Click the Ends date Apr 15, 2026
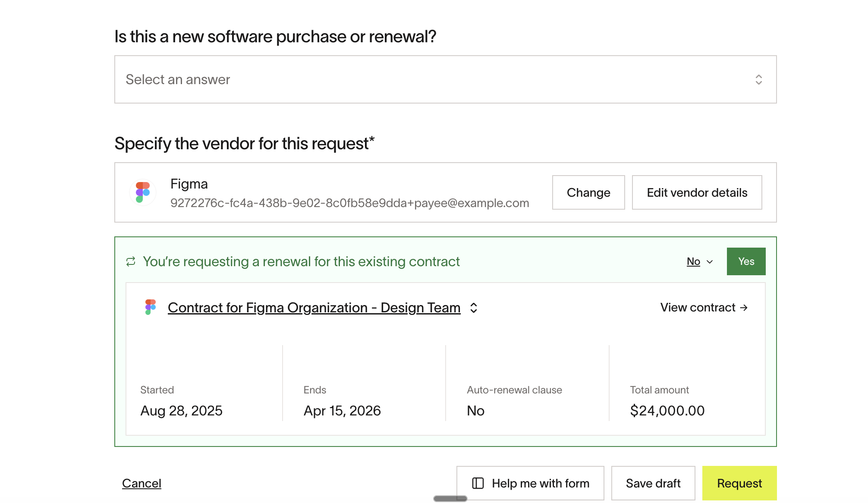This screenshot has width=868, height=503. (342, 411)
